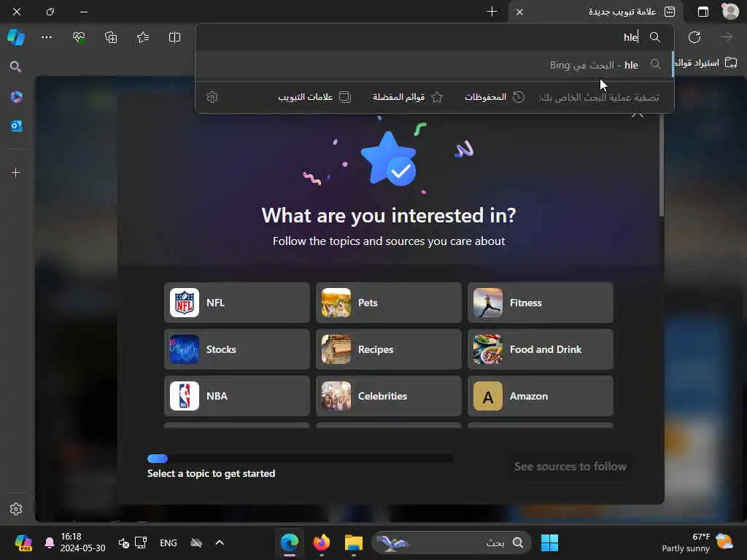Click the topic selection progress bar
Viewport: 747px width, 560px height.
[x=300, y=459]
